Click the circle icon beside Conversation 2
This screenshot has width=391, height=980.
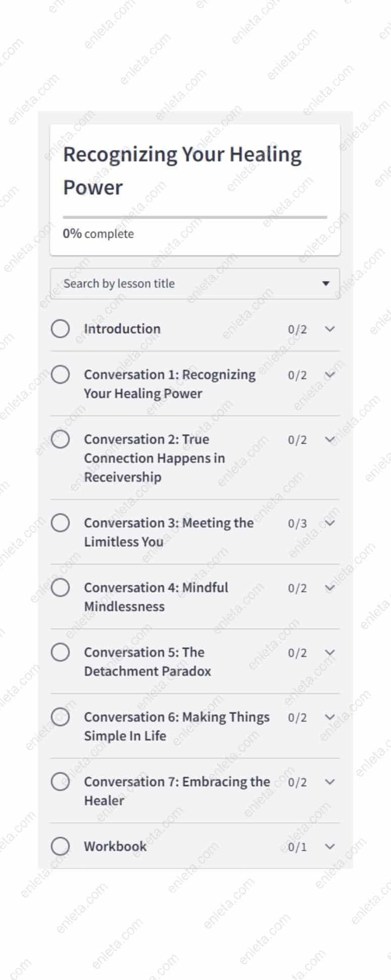[60, 439]
